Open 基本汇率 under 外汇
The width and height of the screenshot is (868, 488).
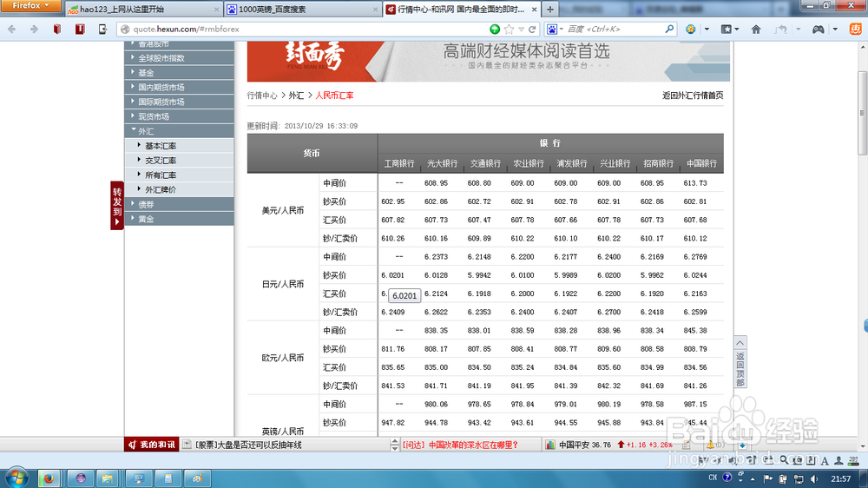click(161, 146)
